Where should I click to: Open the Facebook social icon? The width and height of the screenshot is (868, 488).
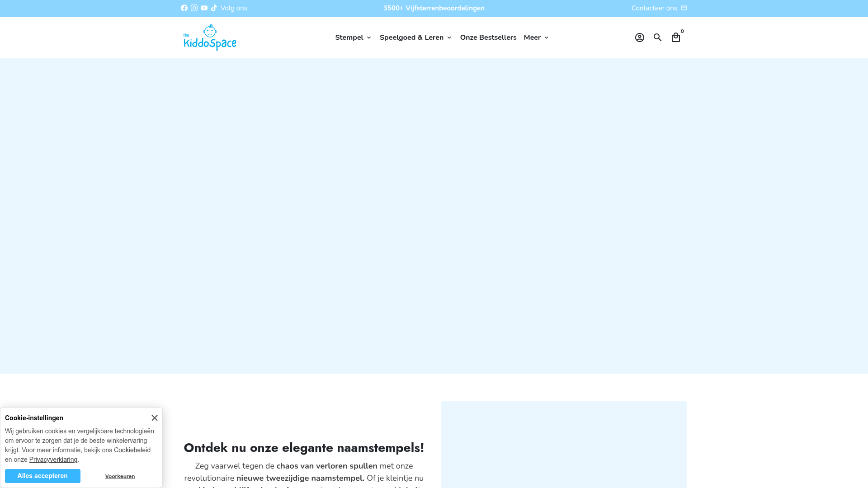[184, 8]
